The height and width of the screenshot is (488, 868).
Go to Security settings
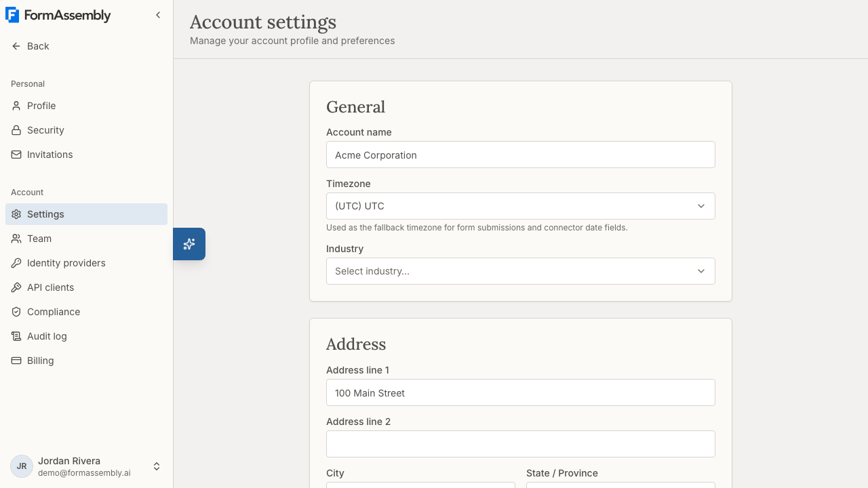tap(86, 130)
